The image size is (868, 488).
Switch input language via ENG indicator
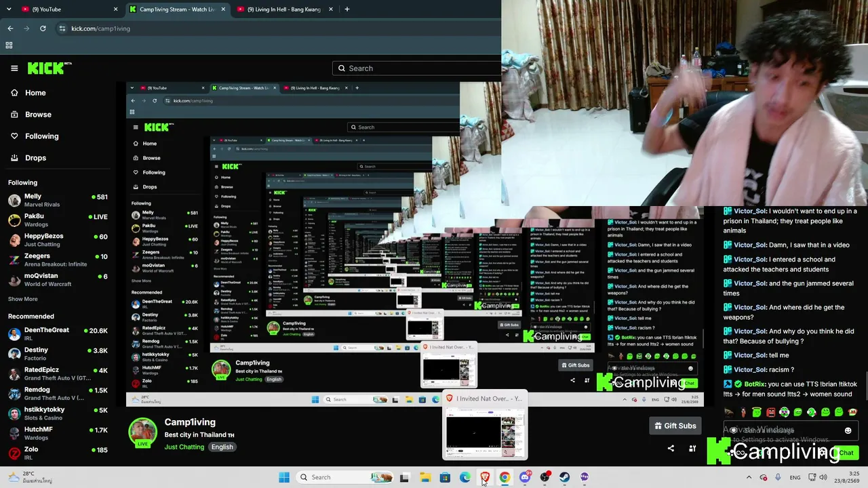(x=795, y=477)
